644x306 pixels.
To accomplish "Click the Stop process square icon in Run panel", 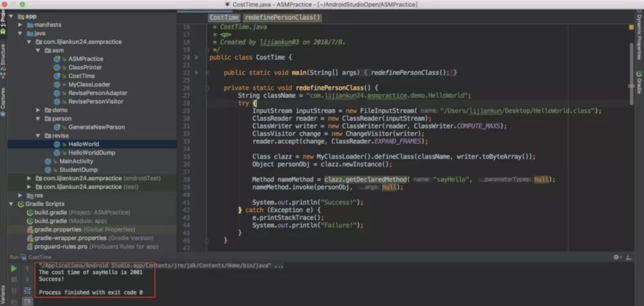I will pos(14,280).
